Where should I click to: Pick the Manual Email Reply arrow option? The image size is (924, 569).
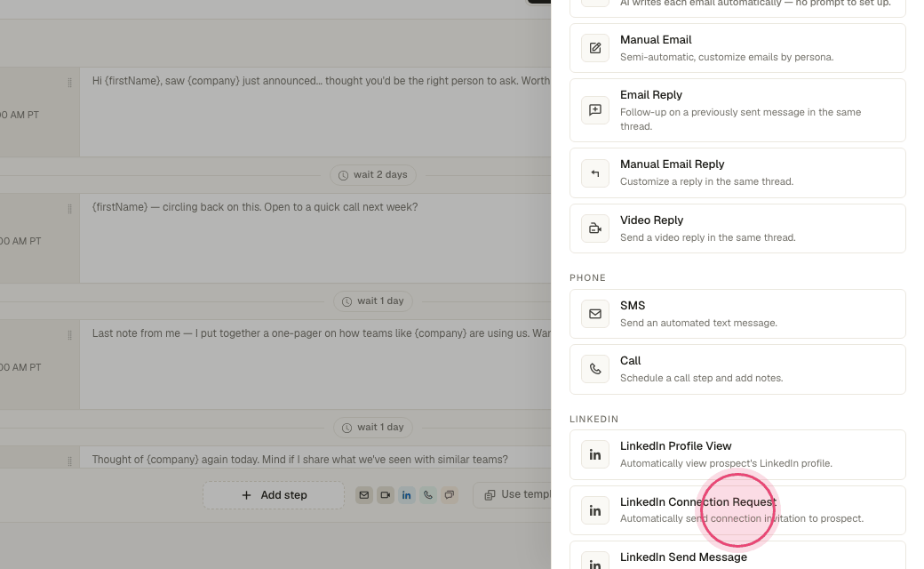pyautogui.click(x=737, y=172)
